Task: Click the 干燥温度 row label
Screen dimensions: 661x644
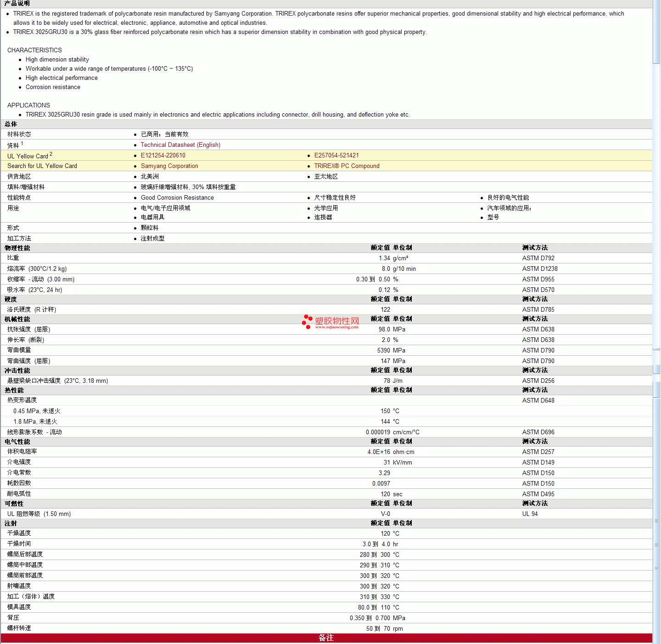Action: coord(19,533)
